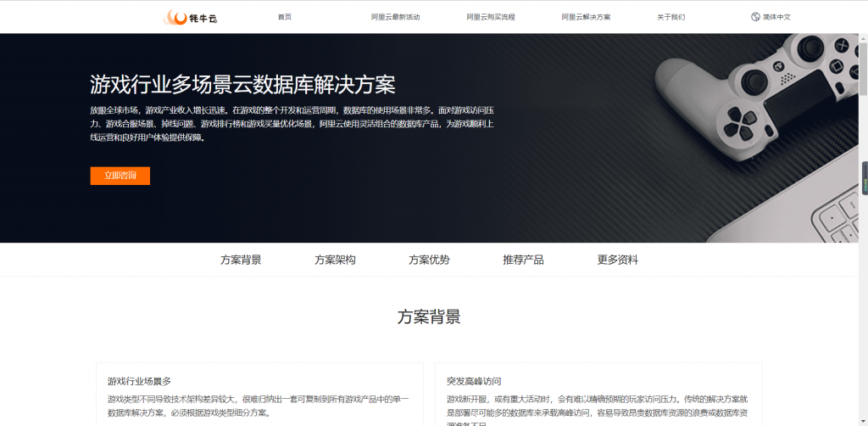Select 阿里云购买流程 in the top navigation
The height and width of the screenshot is (426, 868).
tap(491, 17)
